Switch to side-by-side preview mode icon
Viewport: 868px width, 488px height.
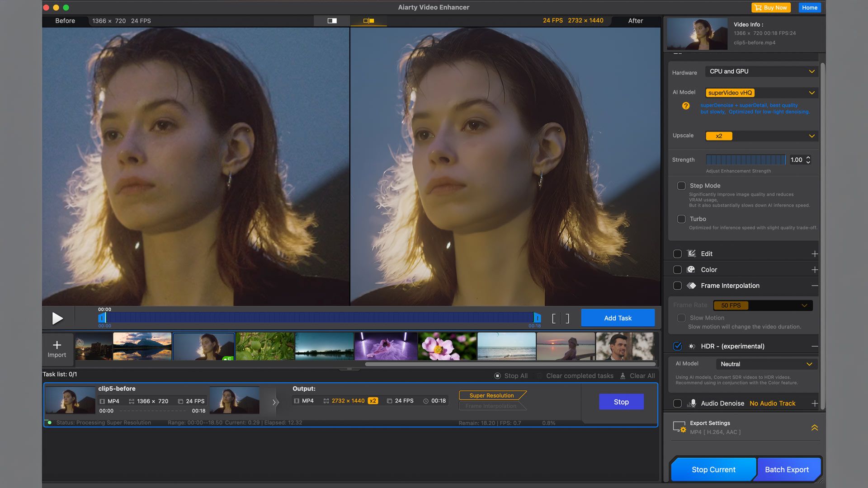pos(368,20)
